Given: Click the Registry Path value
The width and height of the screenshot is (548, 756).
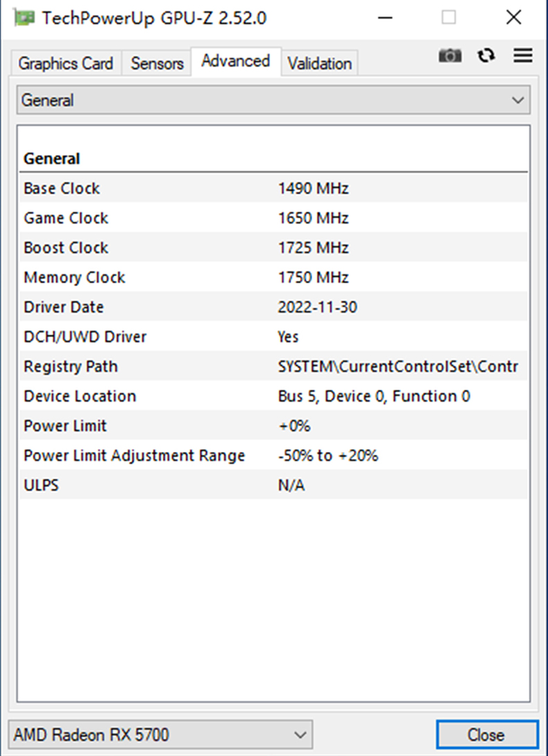Looking at the screenshot, I should (x=397, y=367).
